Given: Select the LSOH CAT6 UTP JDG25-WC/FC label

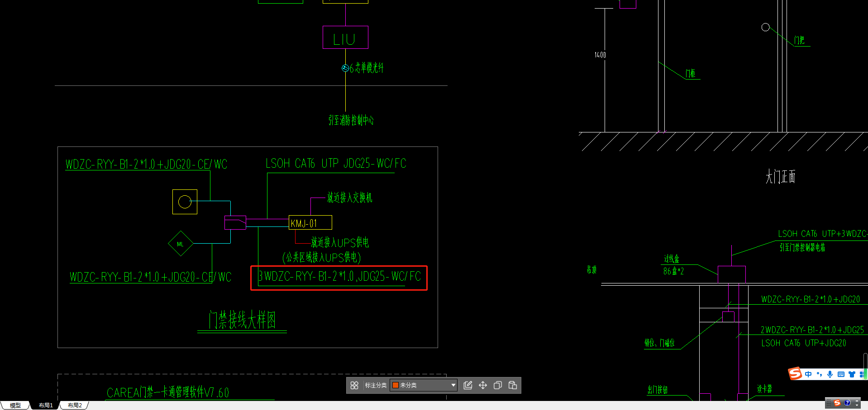Looking at the screenshot, I should pyautogui.click(x=336, y=163).
